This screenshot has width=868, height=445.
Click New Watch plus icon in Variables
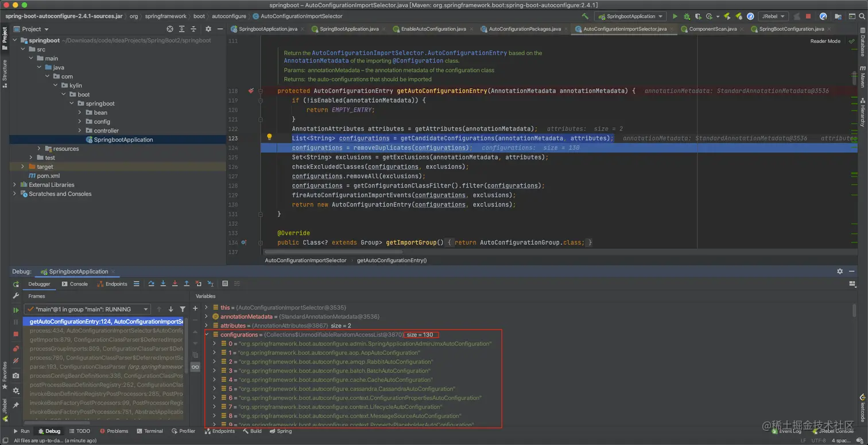coord(195,309)
